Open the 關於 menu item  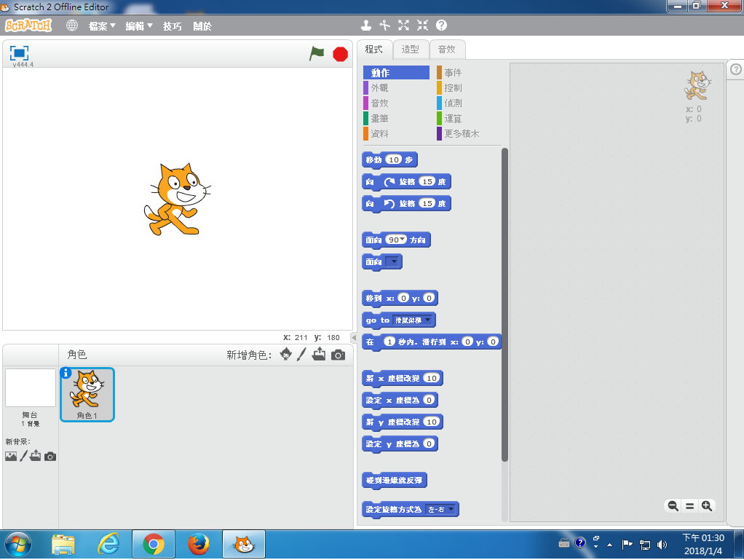202,26
